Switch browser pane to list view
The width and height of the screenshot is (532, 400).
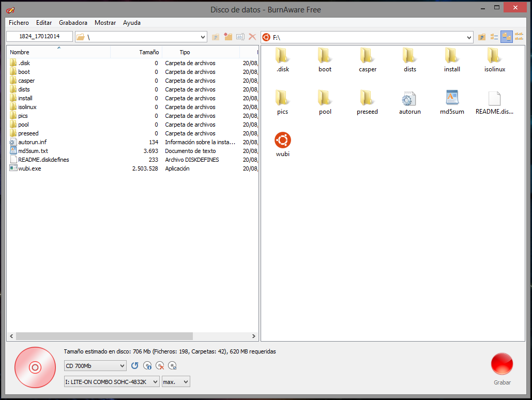pos(520,37)
